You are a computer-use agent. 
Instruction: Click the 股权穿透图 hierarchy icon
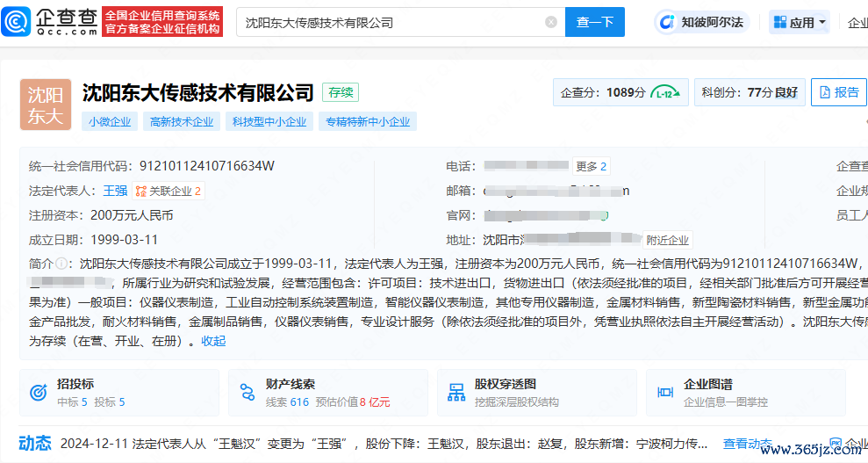[456, 392]
